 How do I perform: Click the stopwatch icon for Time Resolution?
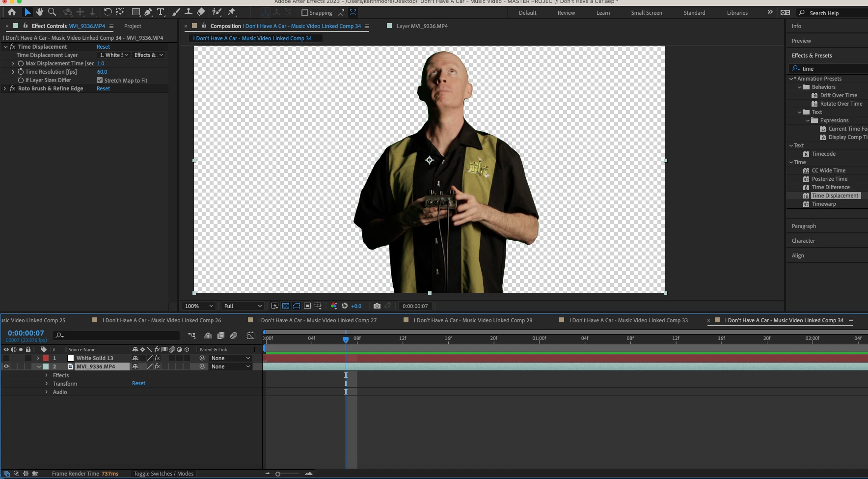[21, 72]
